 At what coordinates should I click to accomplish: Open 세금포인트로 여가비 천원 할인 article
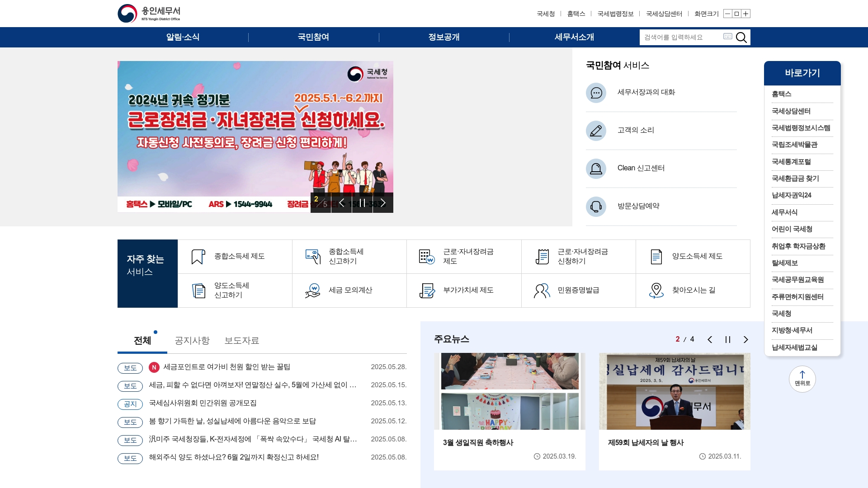point(226,367)
